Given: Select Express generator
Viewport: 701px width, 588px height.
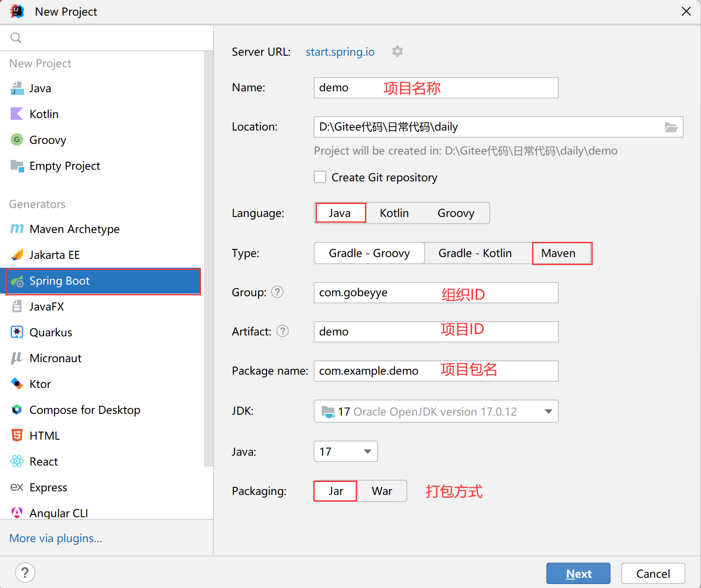Looking at the screenshot, I should point(102,487).
